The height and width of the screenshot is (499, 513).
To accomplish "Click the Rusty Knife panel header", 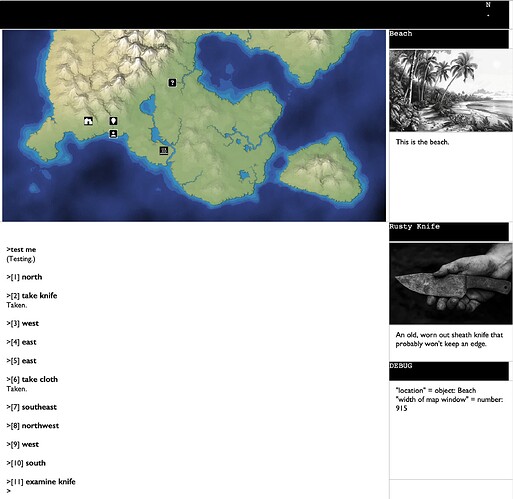I will pyautogui.click(x=449, y=232).
